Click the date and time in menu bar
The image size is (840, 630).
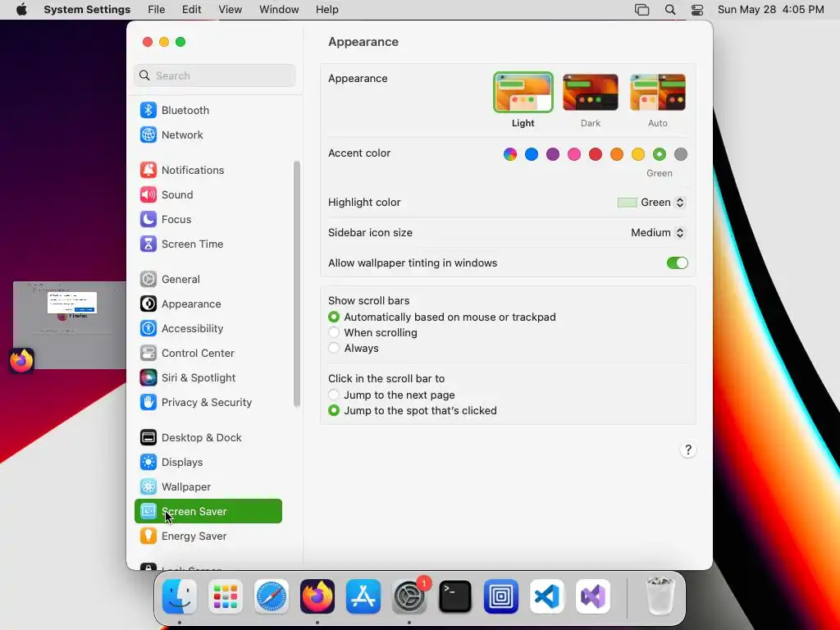pyautogui.click(x=770, y=10)
